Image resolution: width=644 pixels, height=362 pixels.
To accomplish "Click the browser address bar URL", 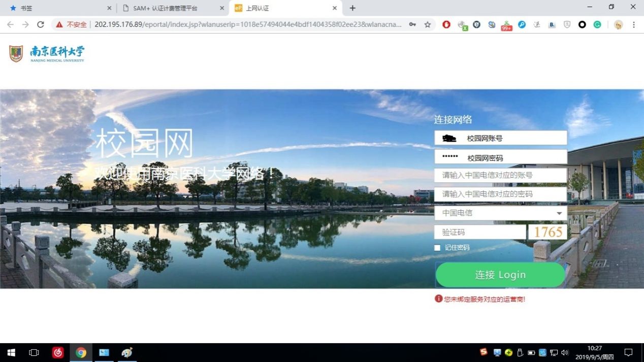I will 248,24.
